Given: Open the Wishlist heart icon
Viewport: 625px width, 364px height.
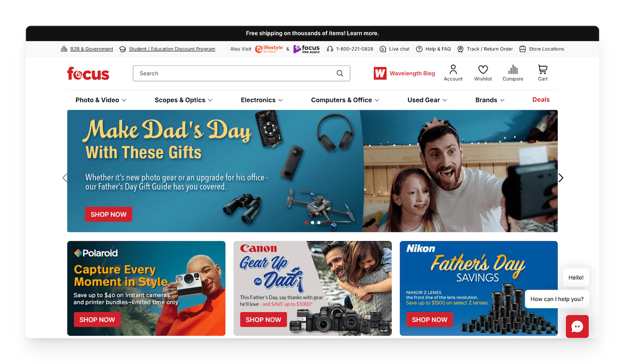Looking at the screenshot, I should (x=483, y=69).
